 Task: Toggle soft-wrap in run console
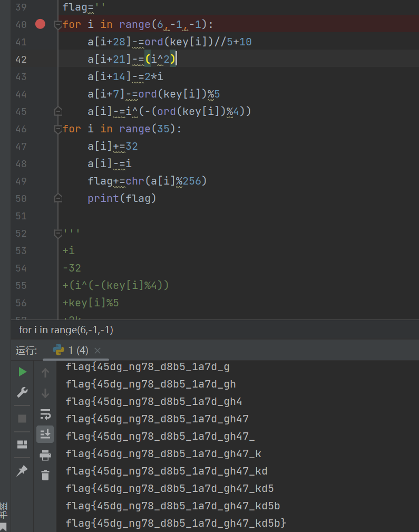click(45, 414)
